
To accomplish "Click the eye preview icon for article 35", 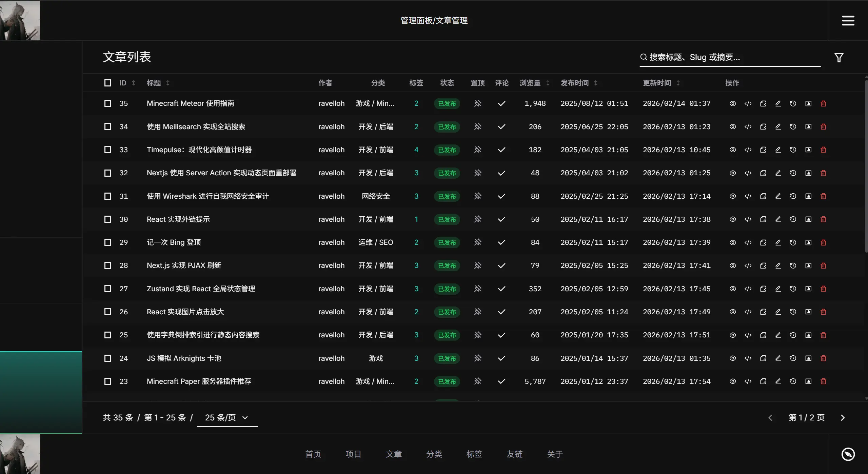I will point(732,103).
